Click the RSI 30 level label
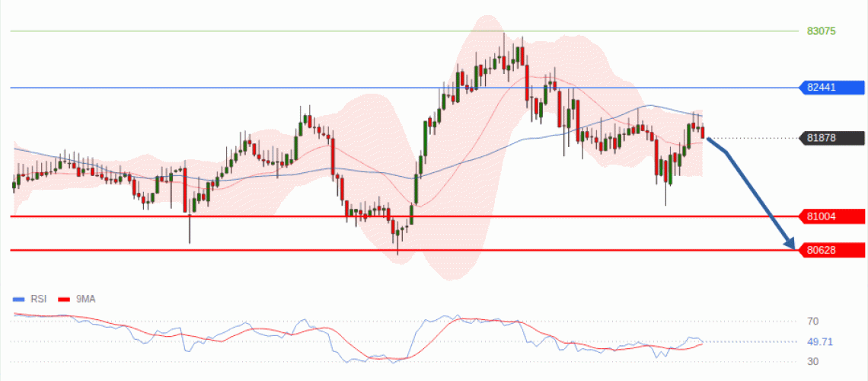 (812, 362)
